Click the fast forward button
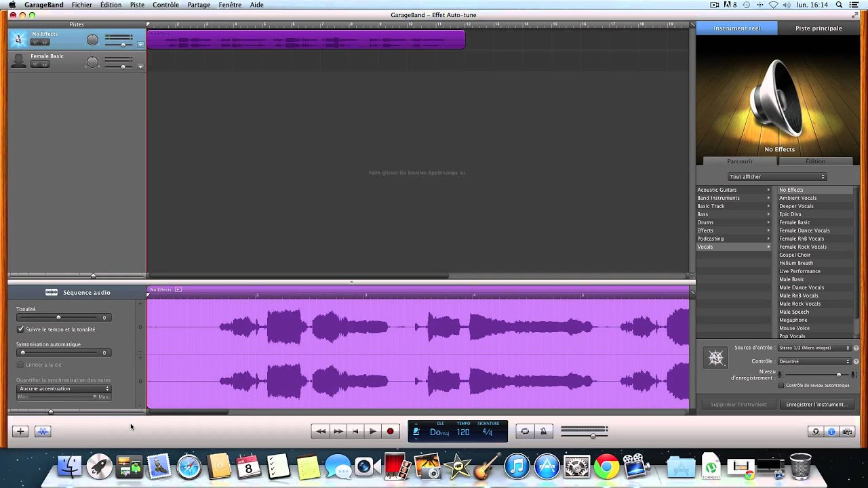 click(x=338, y=431)
